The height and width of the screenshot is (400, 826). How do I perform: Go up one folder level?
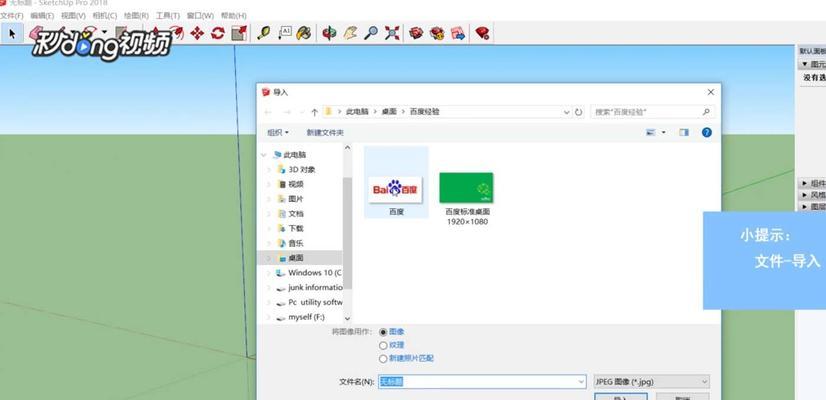pos(314,112)
